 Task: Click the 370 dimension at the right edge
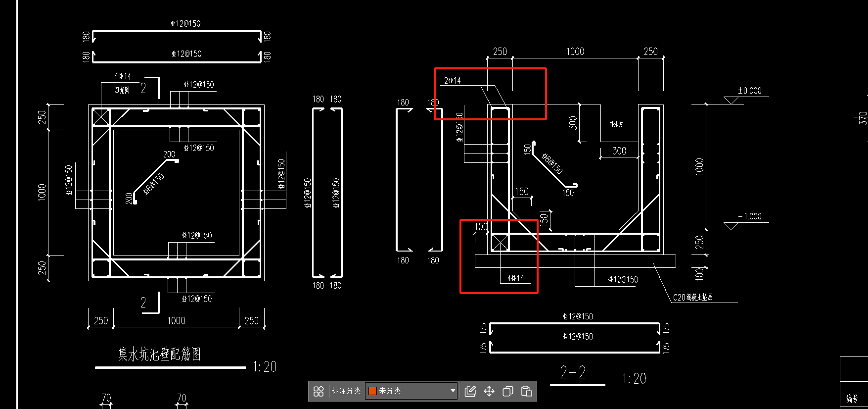(x=863, y=118)
